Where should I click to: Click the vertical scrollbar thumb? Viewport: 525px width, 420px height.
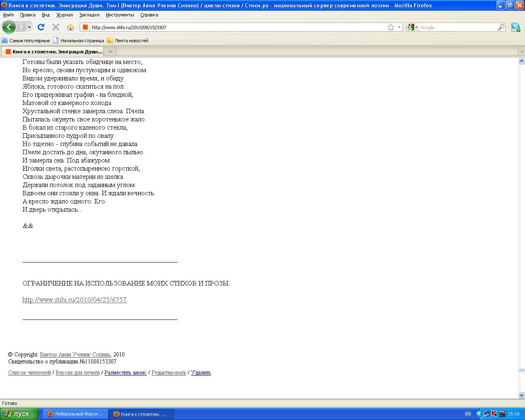coord(521,370)
